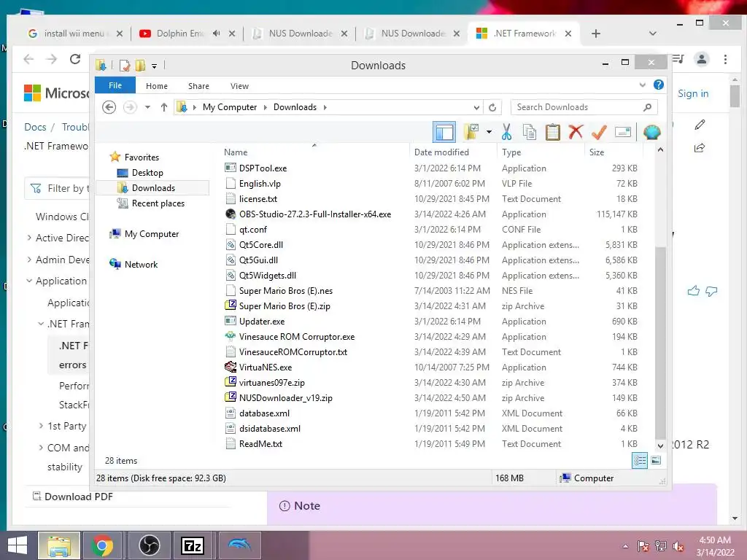Select Super Mario Bros (E).nes file

pos(286,290)
